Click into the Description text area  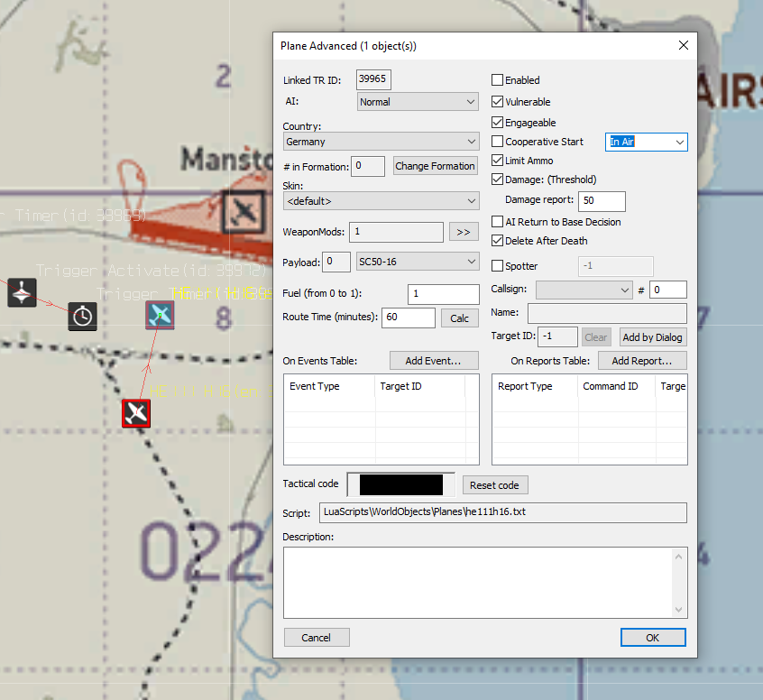pos(478,582)
